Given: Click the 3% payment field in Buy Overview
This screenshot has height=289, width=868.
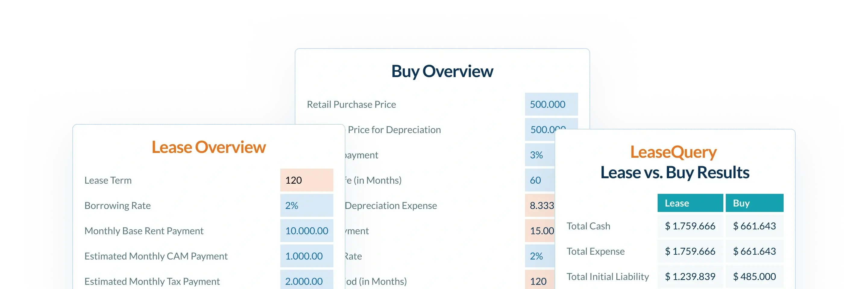Looking at the screenshot, I should [x=539, y=155].
